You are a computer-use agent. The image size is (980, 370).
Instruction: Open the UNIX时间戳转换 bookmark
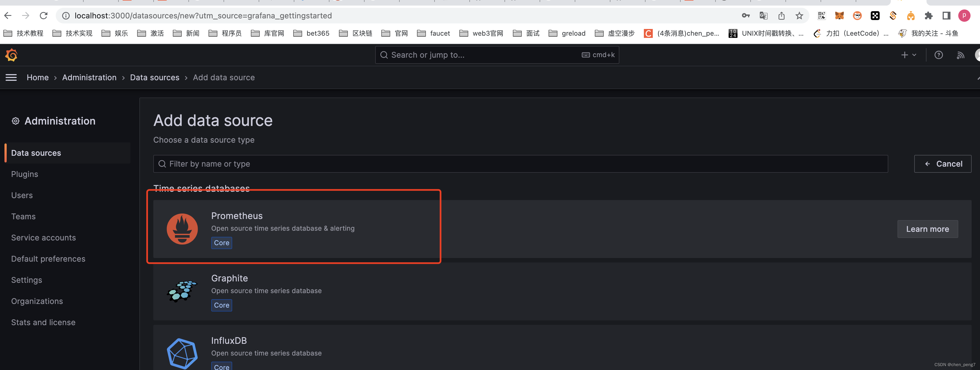[766, 33]
